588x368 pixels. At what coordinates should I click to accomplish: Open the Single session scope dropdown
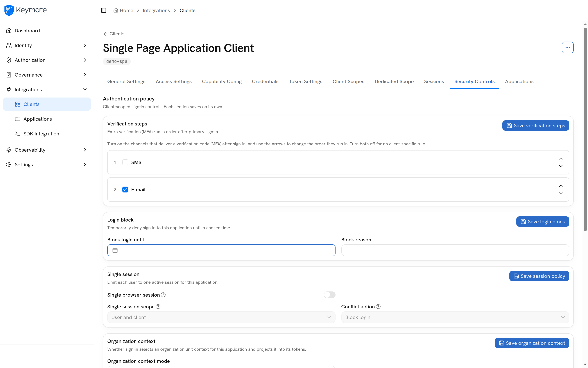(x=221, y=317)
